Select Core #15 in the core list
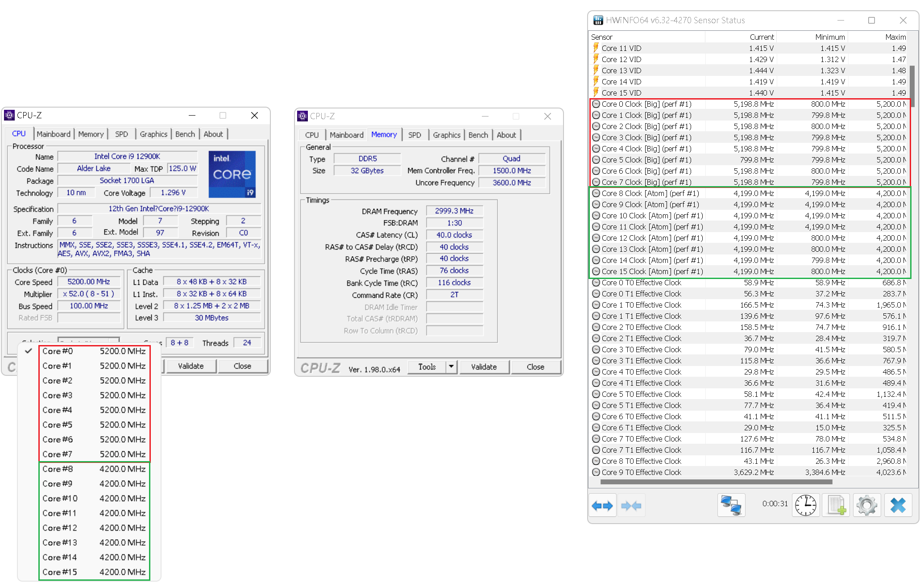The height and width of the screenshot is (587, 924). (x=94, y=572)
